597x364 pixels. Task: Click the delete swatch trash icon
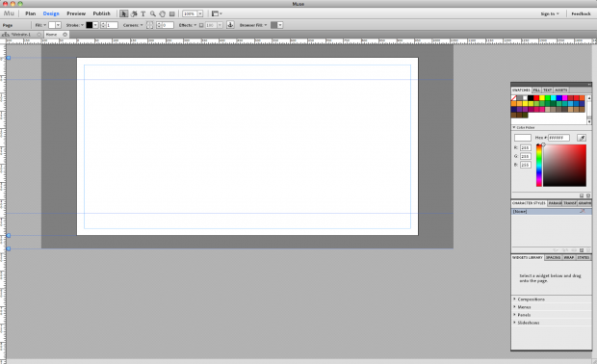click(588, 195)
